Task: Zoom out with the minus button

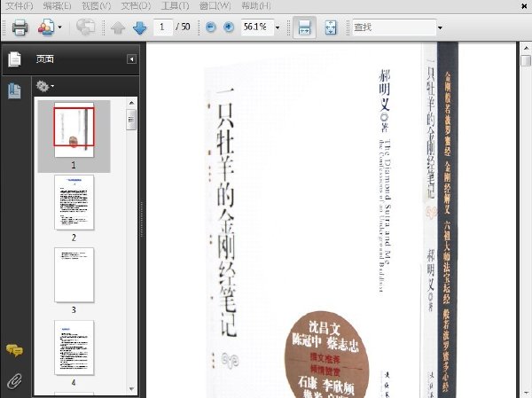Action: coord(211,27)
